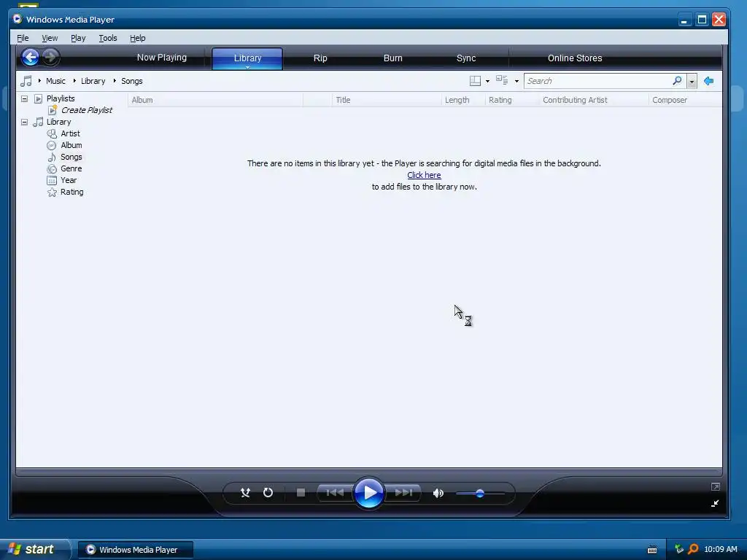The image size is (747, 560).
Task: Click the 'Click here' link
Action: click(424, 175)
